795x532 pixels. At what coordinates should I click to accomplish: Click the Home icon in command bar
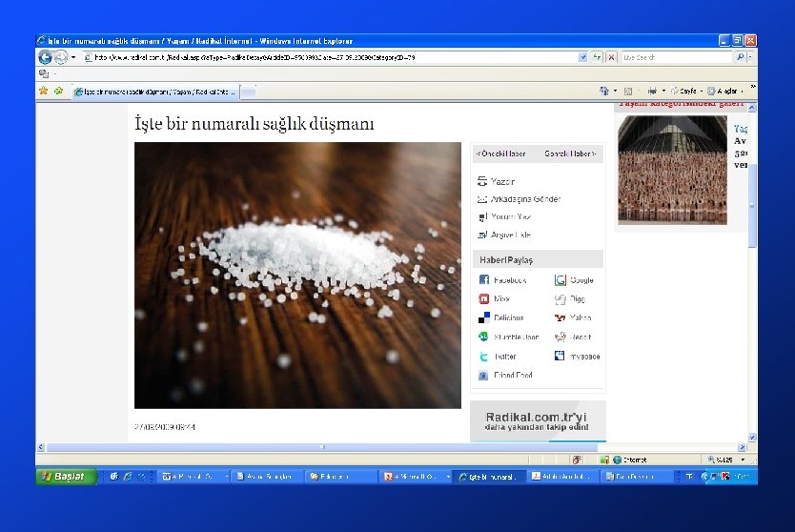pyautogui.click(x=603, y=91)
